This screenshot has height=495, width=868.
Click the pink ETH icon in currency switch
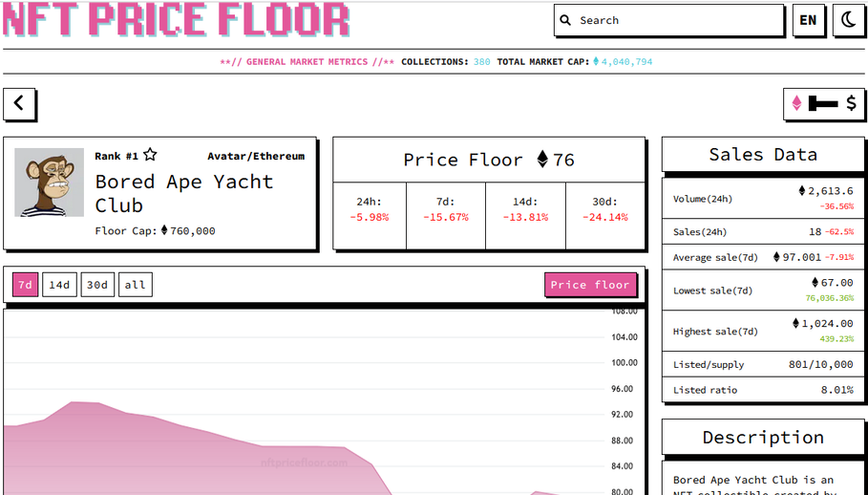pos(796,103)
